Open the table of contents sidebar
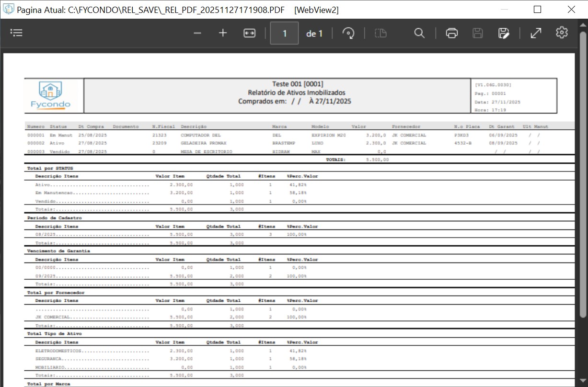The height and width of the screenshot is (387, 588). tap(17, 33)
